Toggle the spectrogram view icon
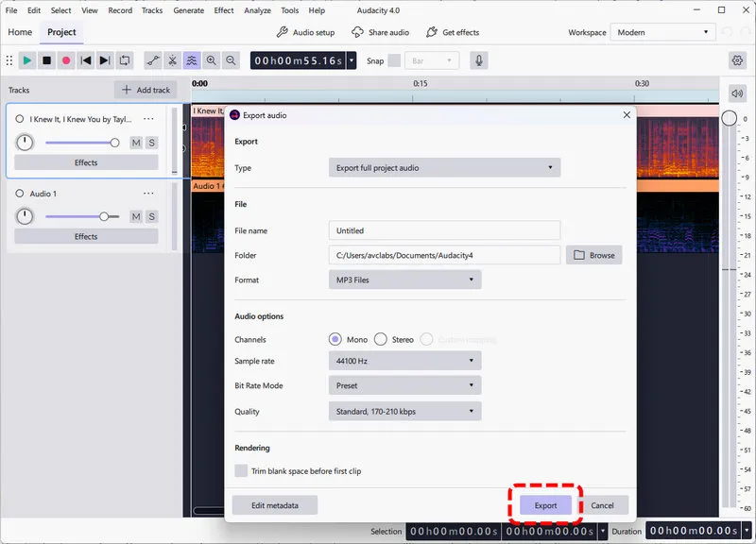The height and width of the screenshot is (544, 756). pyautogui.click(x=192, y=60)
